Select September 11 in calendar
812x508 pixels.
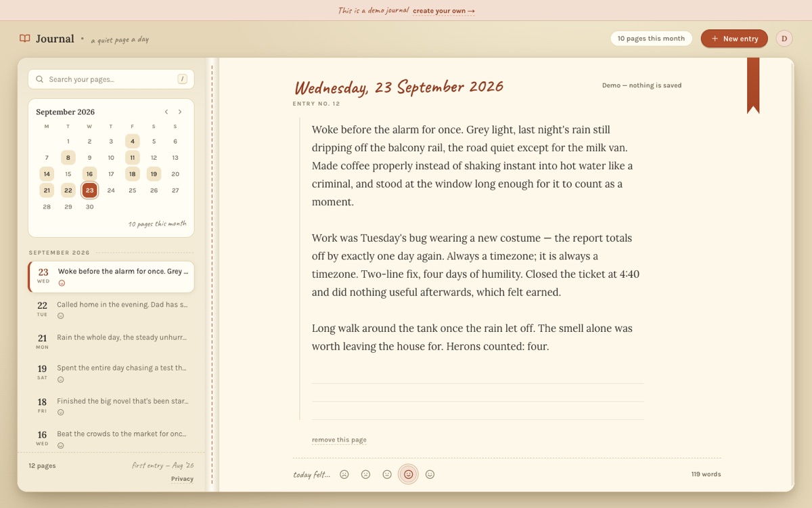(x=133, y=158)
